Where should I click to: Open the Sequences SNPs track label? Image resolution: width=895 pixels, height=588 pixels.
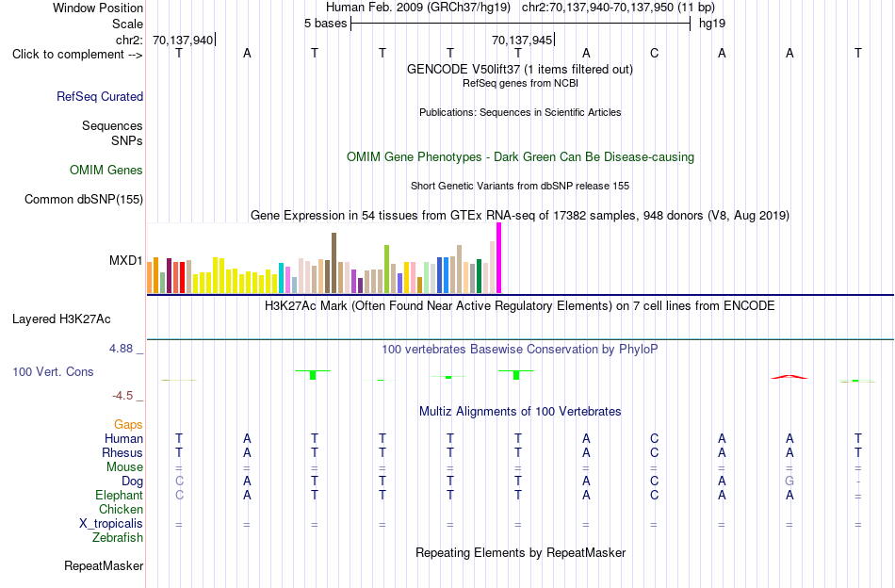[x=112, y=133]
